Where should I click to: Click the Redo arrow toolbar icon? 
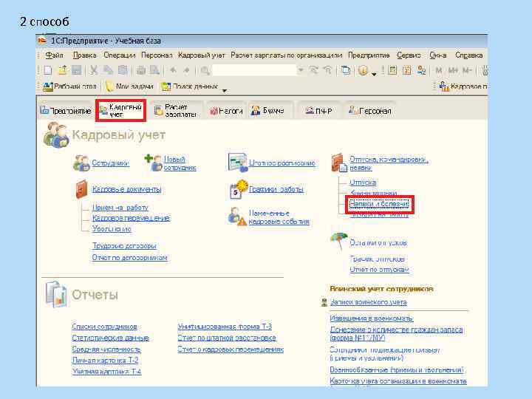(x=187, y=70)
